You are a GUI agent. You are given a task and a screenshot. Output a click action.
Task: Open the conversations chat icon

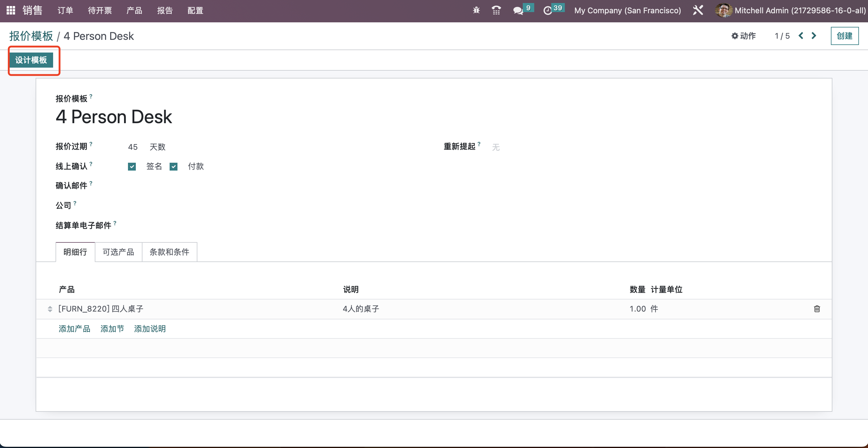coord(518,11)
